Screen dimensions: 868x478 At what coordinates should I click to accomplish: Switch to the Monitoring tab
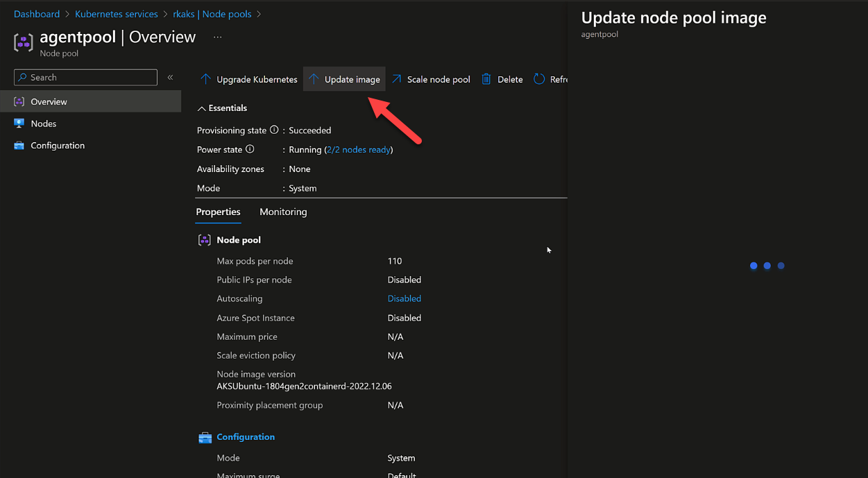(x=283, y=212)
